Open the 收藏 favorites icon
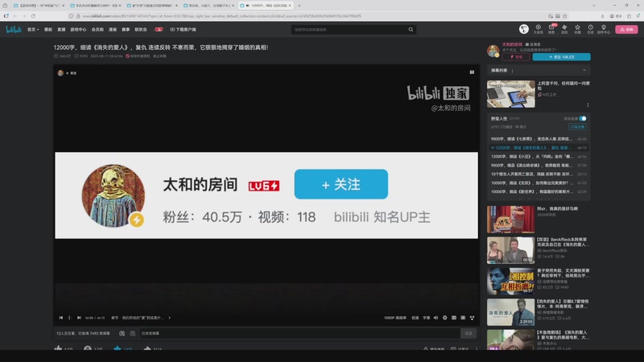This screenshot has height=362, width=644. pos(577,29)
